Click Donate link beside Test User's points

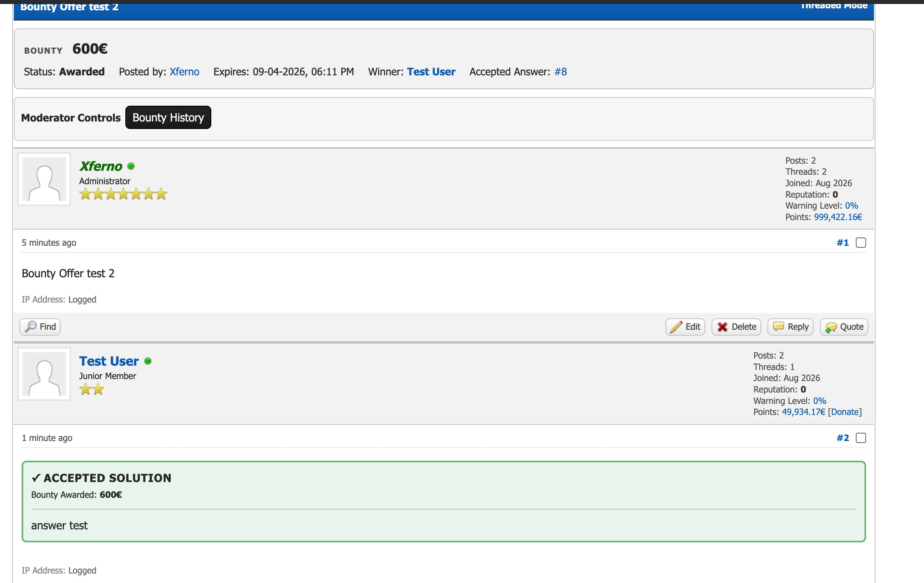pos(845,412)
